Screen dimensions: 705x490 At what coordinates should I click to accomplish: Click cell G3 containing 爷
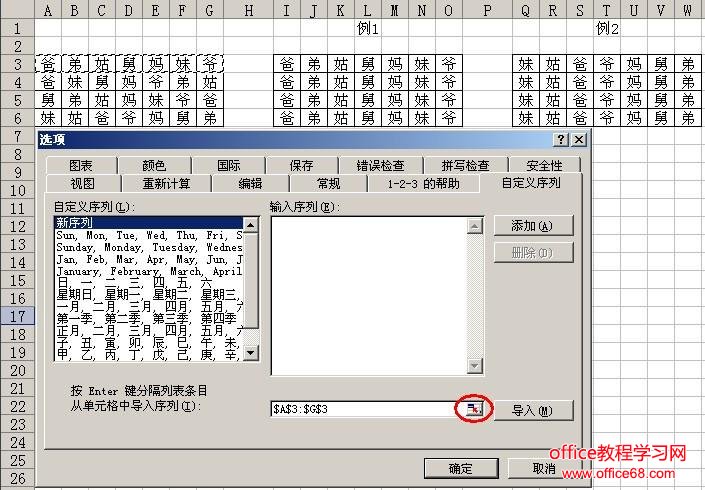210,64
